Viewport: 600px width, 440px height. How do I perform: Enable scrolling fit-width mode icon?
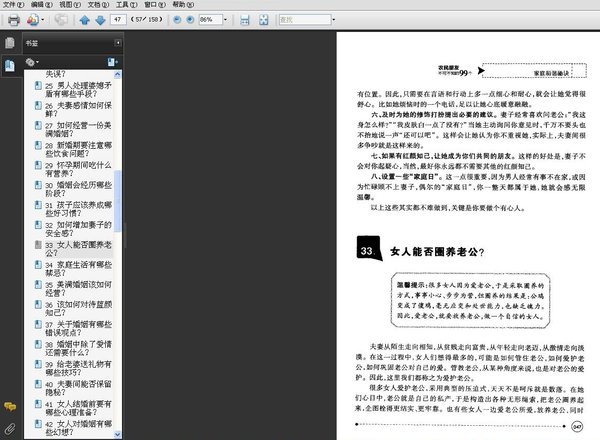coord(245,20)
